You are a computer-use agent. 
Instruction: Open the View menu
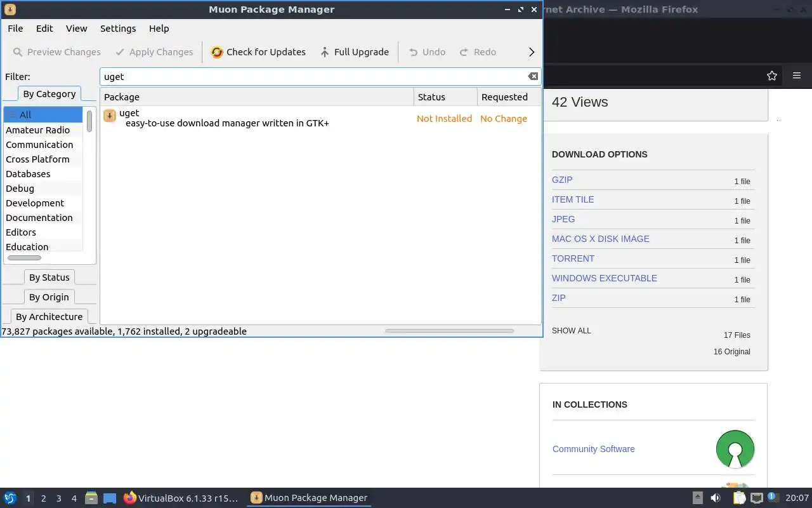click(77, 28)
